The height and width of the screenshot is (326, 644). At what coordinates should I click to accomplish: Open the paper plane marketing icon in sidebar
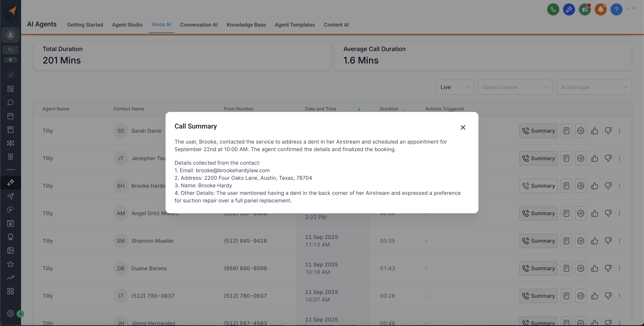click(x=10, y=196)
